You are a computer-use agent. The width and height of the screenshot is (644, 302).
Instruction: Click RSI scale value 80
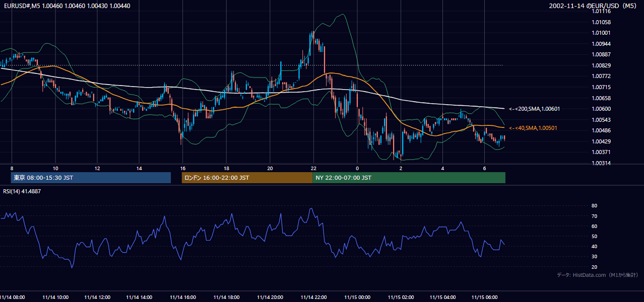pyautogui.click(x=594, y=206)
